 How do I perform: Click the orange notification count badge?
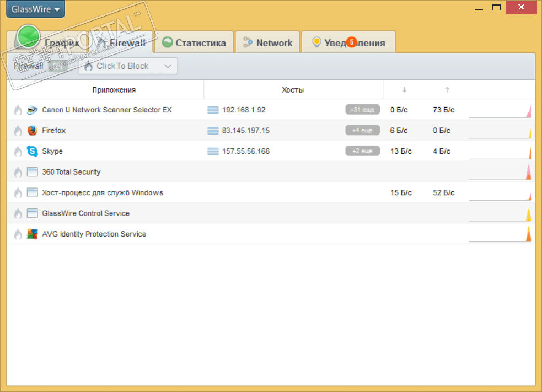click(352, 42)
